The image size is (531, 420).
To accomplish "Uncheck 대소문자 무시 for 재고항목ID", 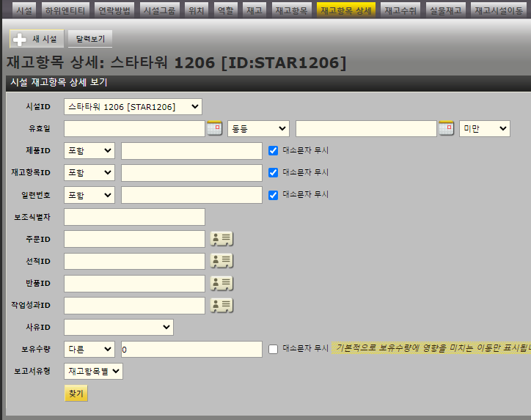I will coord(274,173).
